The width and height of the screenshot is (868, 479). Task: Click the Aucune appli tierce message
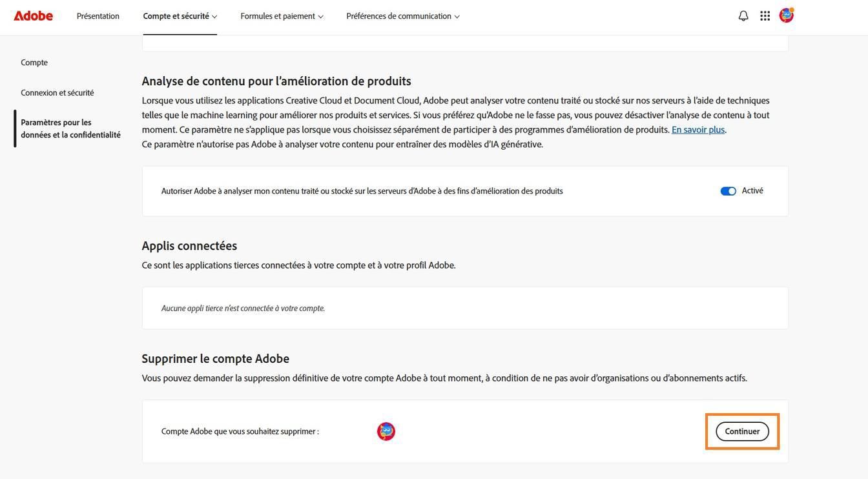click(x=243, y=309)
